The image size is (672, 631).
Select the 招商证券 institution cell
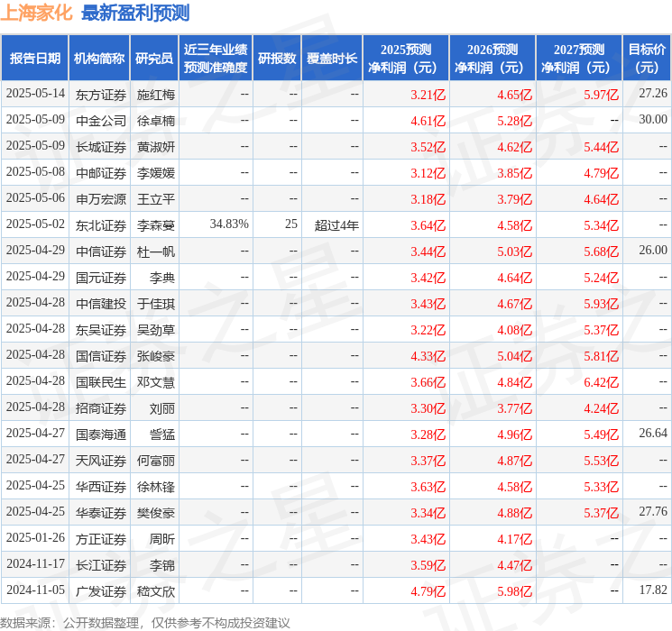[x=101, y=408]
